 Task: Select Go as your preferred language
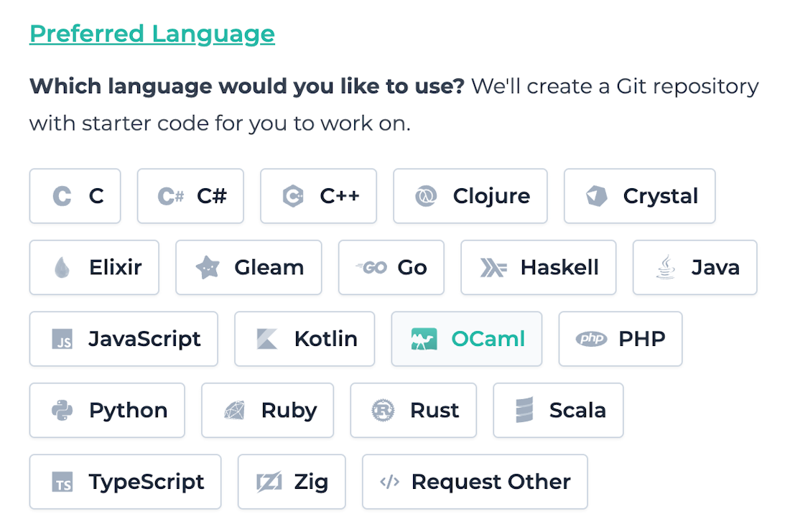tap(391, 267)
